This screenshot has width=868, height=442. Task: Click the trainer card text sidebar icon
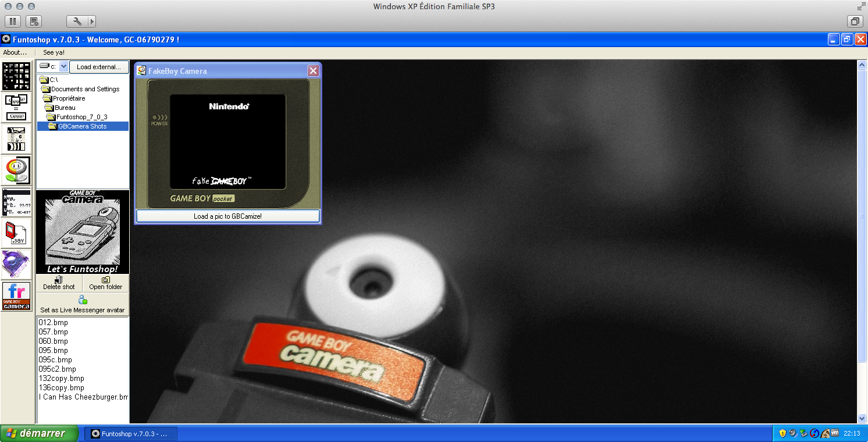16,202
